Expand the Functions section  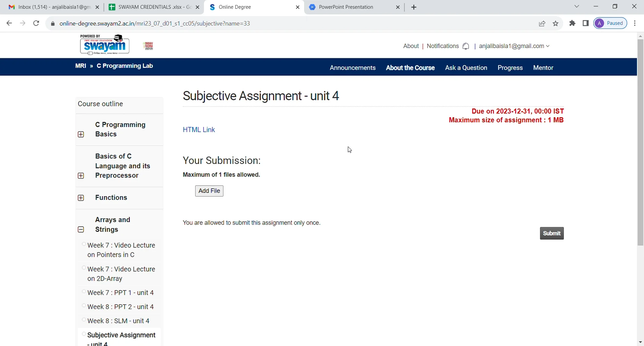point(81,198)
